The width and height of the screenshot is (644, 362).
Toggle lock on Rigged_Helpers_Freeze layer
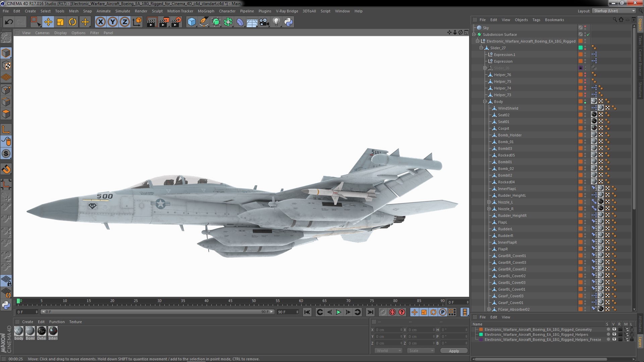(632, 340)
